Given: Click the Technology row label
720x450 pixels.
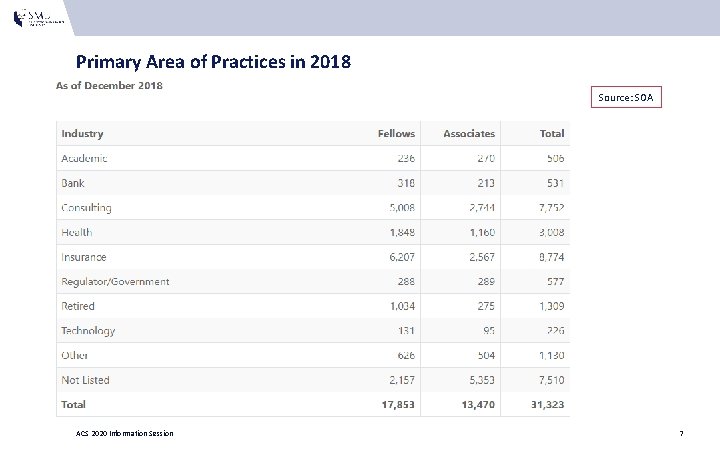Looking at the screenshot, I should (x=88, y=331).
